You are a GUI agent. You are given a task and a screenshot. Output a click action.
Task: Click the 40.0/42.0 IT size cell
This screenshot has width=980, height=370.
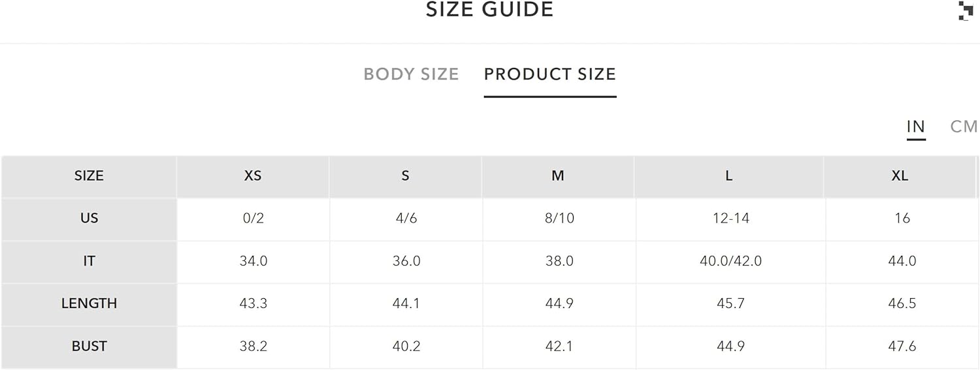(x=730, y=261)
